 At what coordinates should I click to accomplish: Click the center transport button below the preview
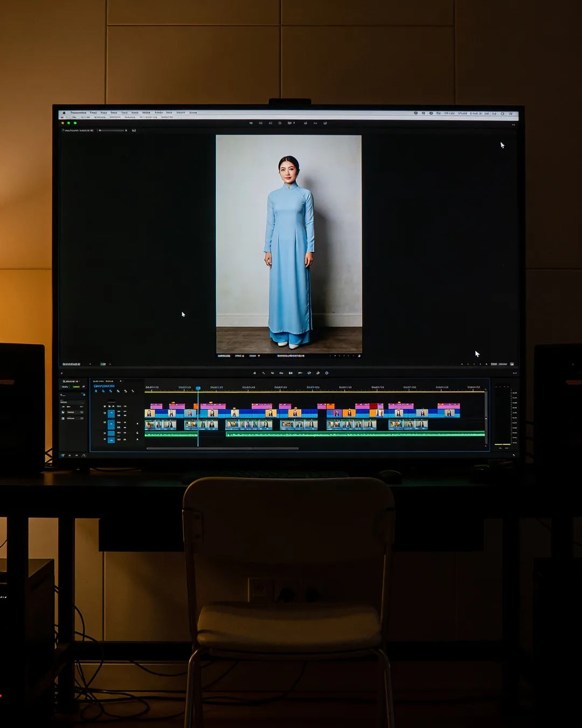click(x=290, y=373)
